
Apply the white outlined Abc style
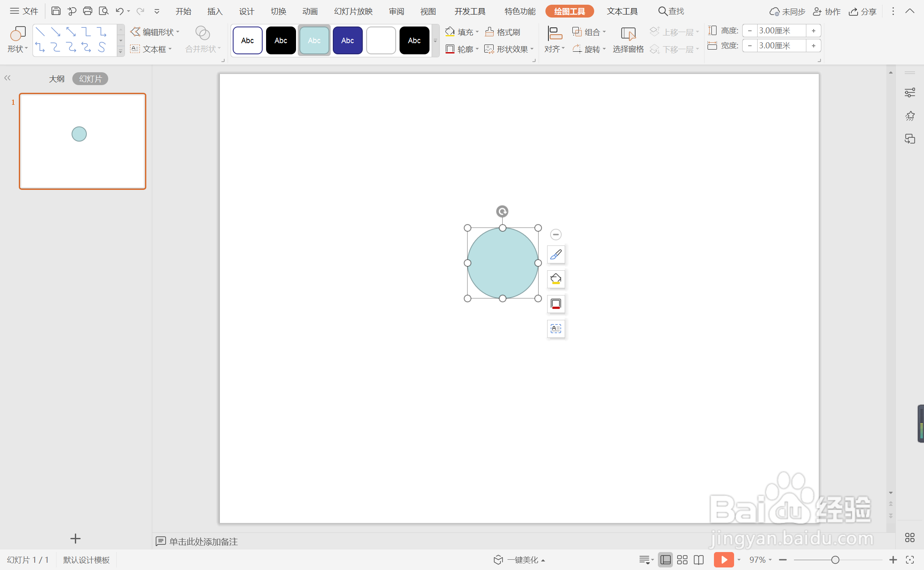tap(247, 40)
